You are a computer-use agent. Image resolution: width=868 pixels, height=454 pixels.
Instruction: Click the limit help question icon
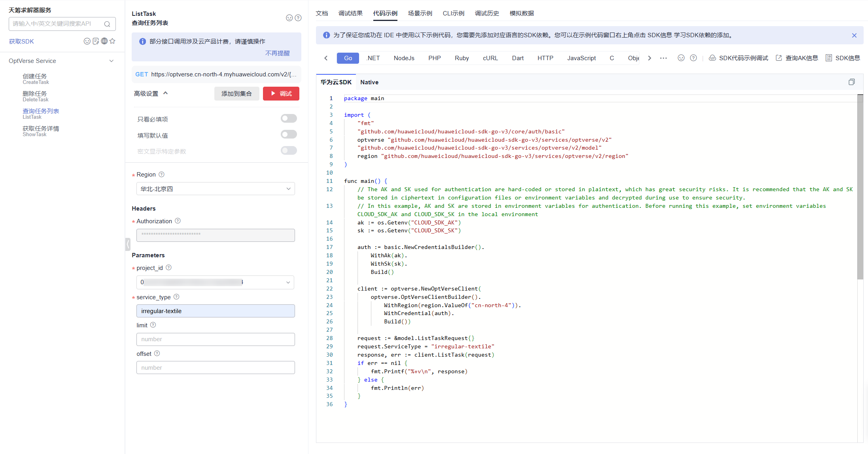click(153, 325)
